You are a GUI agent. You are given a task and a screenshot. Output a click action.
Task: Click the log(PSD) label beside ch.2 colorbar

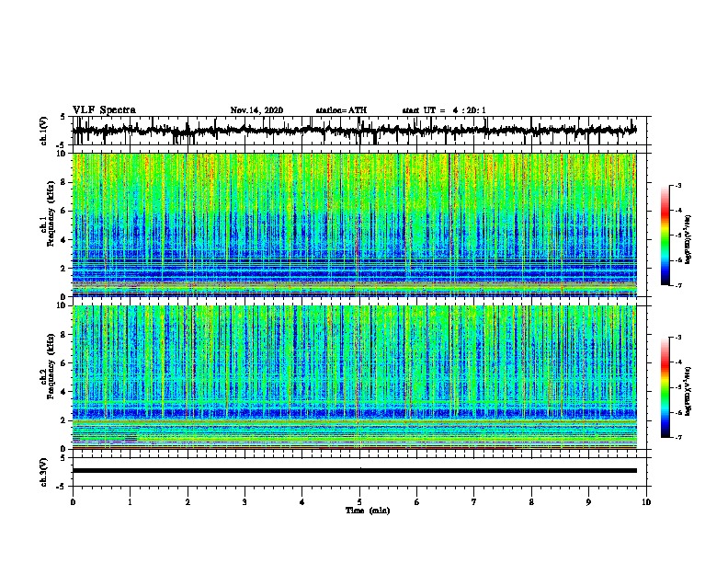(688, 392)
